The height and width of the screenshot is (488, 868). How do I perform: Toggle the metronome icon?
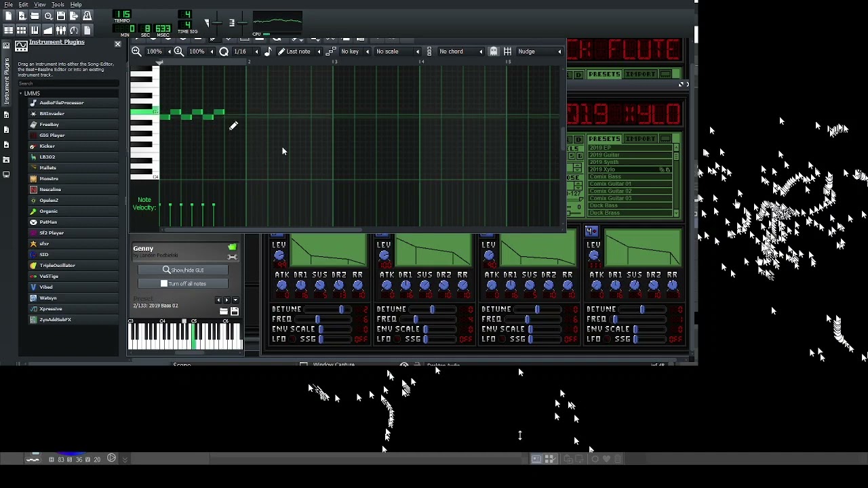(x=87, y=16)
